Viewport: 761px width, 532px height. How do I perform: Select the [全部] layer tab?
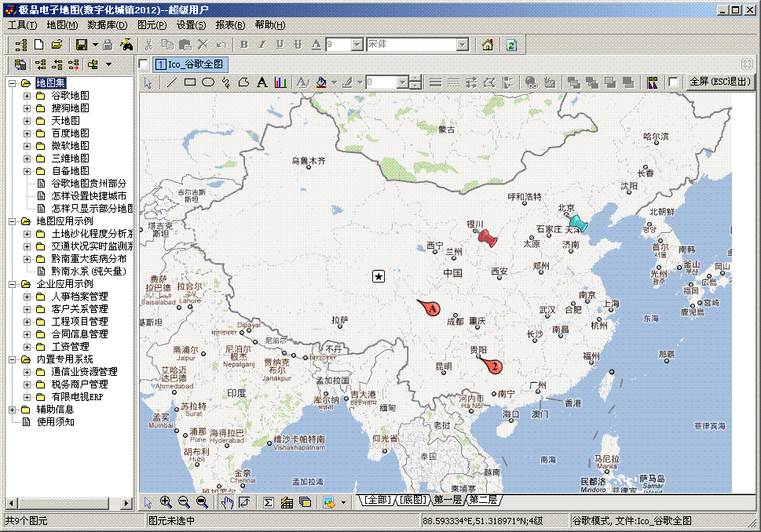coord(377,500)
